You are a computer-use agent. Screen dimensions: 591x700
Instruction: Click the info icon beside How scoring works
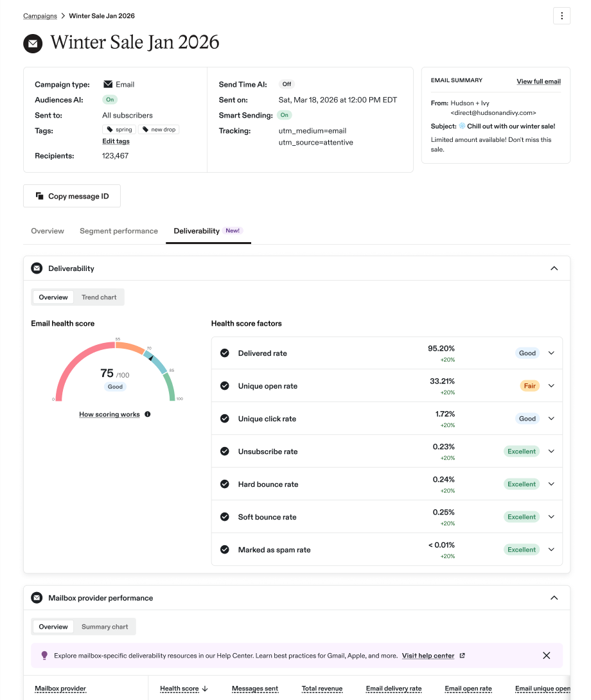pyautogui.click(x=147, y=414)
